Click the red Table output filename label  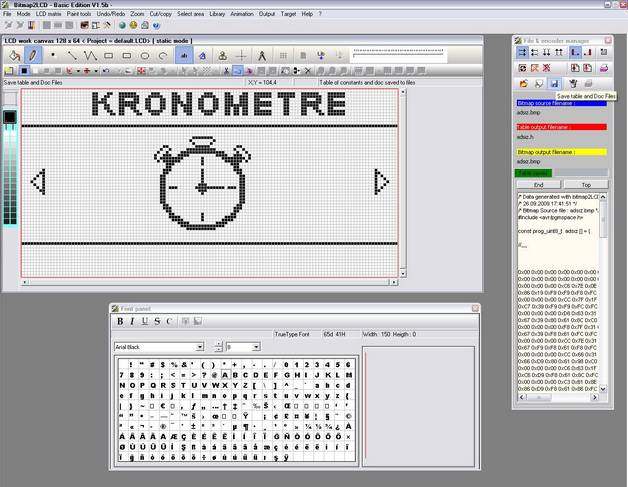point(562,127)
